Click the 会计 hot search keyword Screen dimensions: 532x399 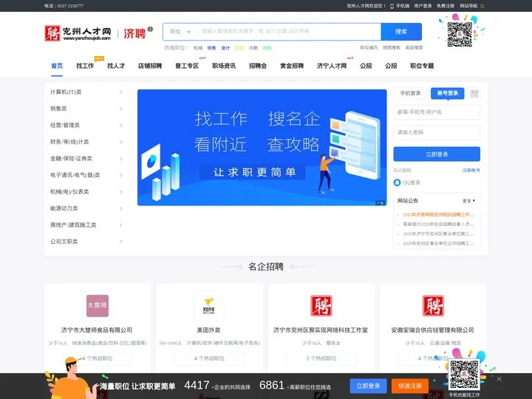225,48
